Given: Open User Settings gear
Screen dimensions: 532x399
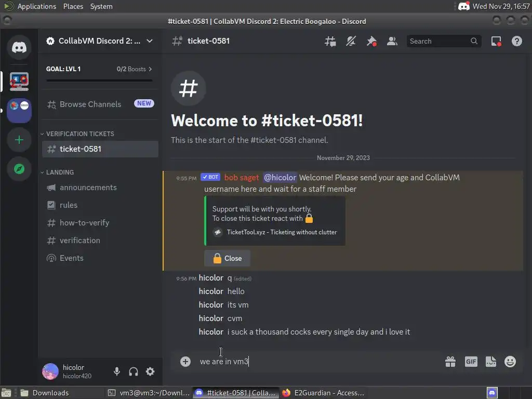Looking at the screenshot, I should point(150,371).
